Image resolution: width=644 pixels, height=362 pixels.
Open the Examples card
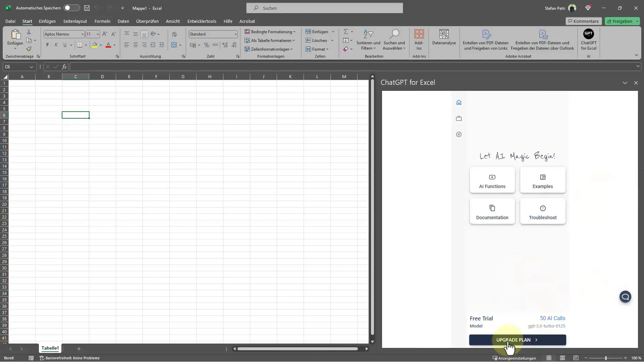pyautogui.click(x=543, y=180)
